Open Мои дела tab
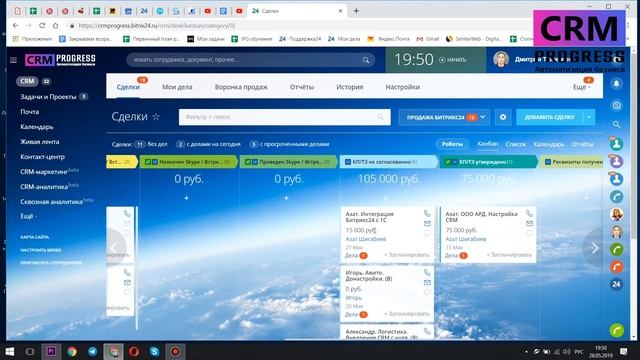This screenshot has height=360, width=640. click(x=177, y=87)
